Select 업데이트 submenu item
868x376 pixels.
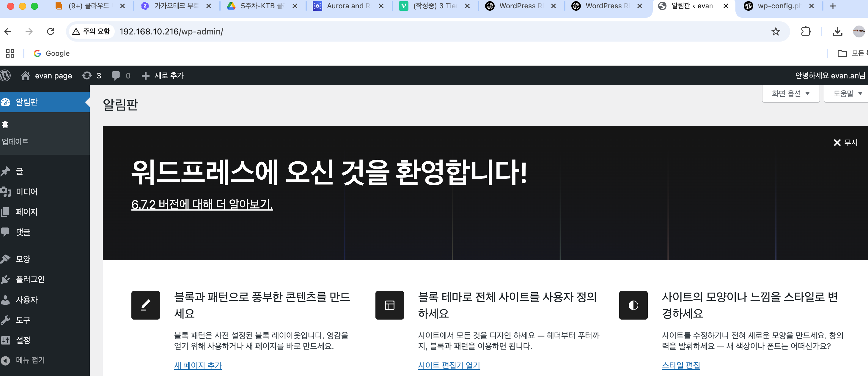point(15,141)
